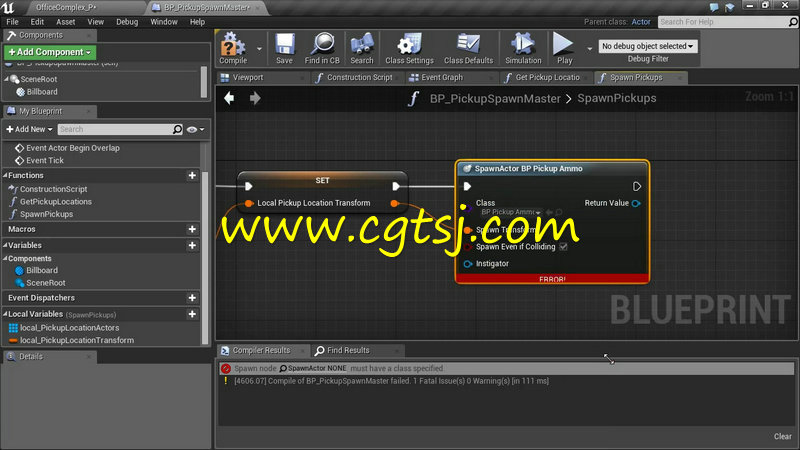
Task: Open the BP Pickup Ammo class dropdown
Action: [x=510, y=212]
